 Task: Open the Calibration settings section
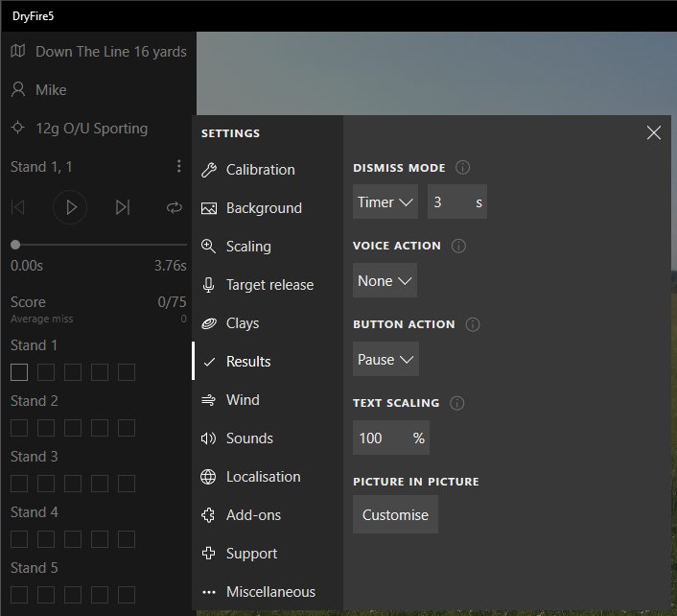[260, 170]
